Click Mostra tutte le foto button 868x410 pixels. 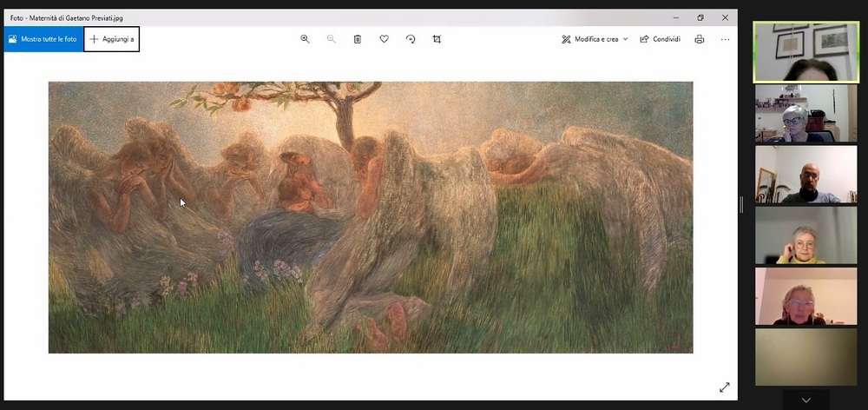tap(43, 39)
